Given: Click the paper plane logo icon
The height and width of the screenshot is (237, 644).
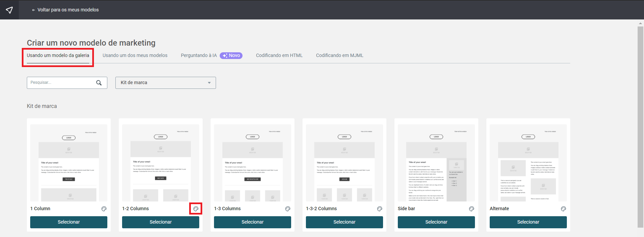Looking at the screenshot, I should (9, 10).
